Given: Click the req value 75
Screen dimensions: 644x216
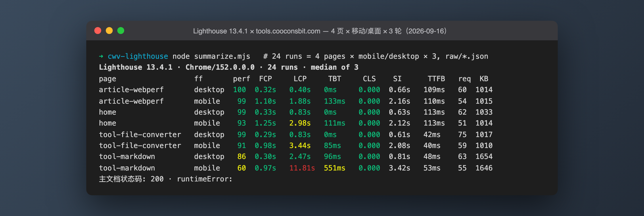Looking at the screenshot, I should tap(462, 134).
